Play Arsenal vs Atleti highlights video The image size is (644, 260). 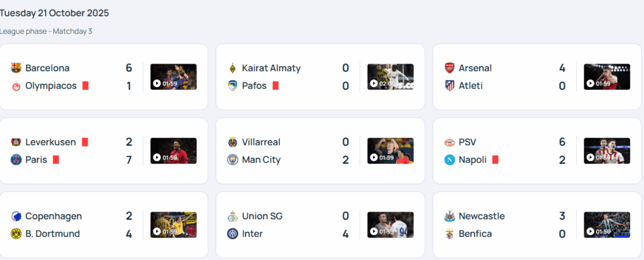607,77
